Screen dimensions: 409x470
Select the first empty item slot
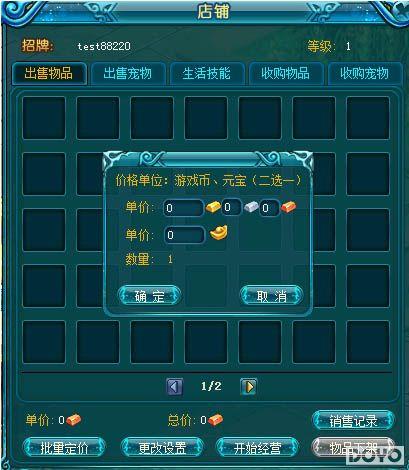[44, 118]
